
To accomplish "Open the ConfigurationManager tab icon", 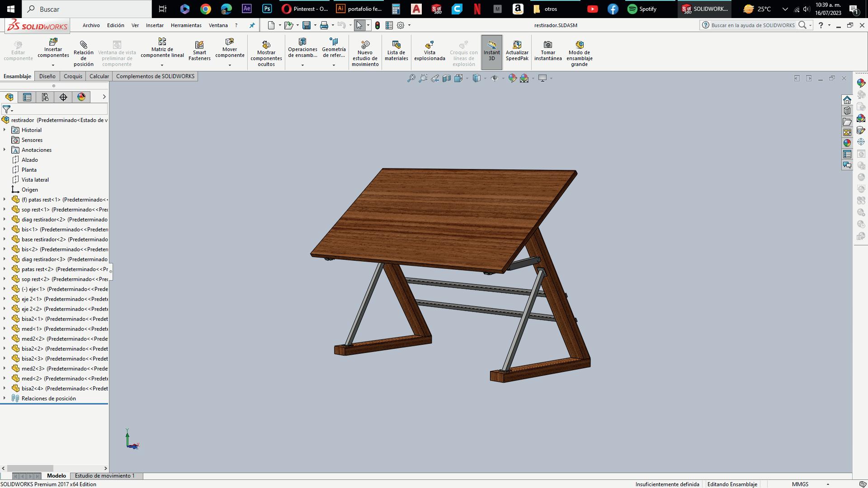I will point(45,97).
